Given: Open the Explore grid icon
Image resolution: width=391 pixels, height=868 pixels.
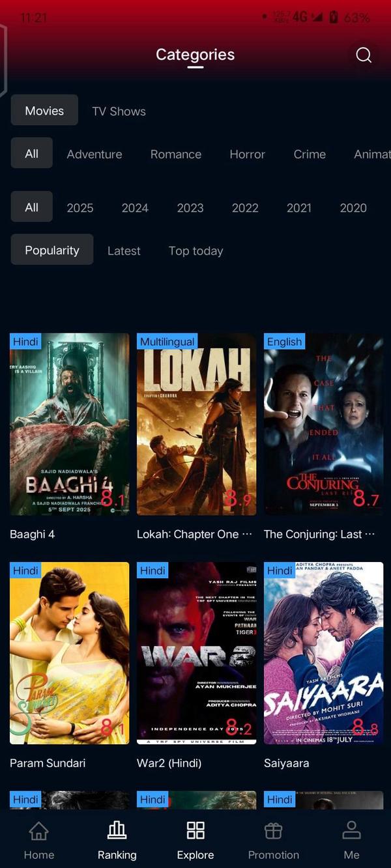Looking at the screenshot, I should point(195,830).
